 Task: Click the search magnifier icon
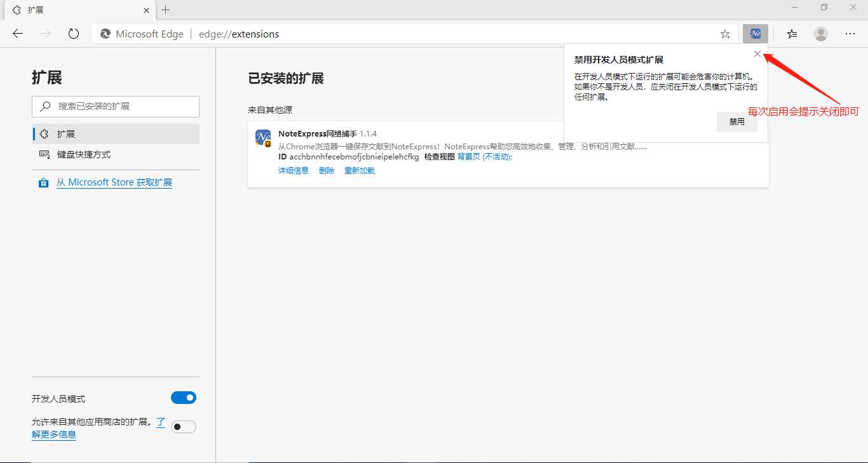tap(45, 107)
